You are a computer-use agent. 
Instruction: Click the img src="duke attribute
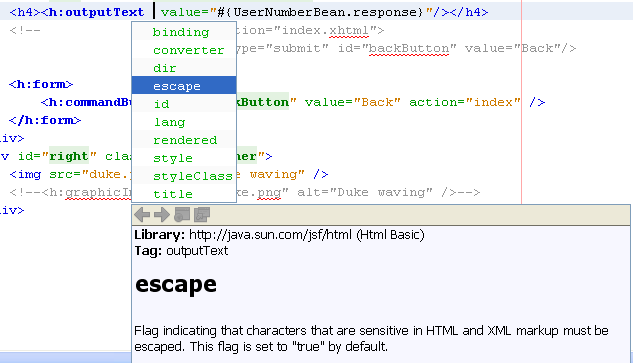click(x=89, y=174)
